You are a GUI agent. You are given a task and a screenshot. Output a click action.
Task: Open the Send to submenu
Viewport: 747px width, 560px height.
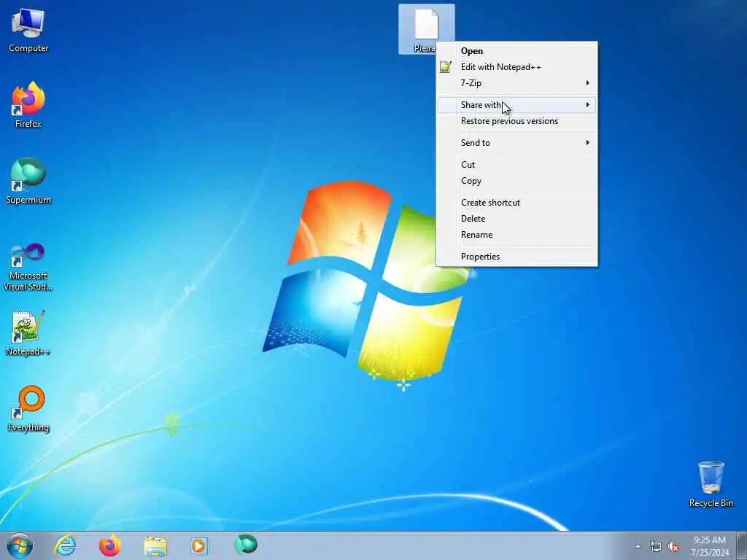[517, 143]
